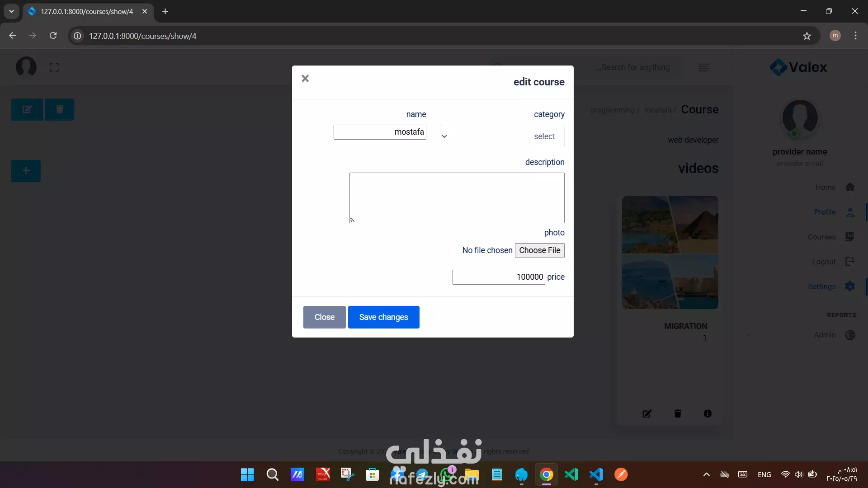Viewport: 868px width, 488px height.
Task: Bookmark this page with star icon
Action: click(x=807, y=36)
